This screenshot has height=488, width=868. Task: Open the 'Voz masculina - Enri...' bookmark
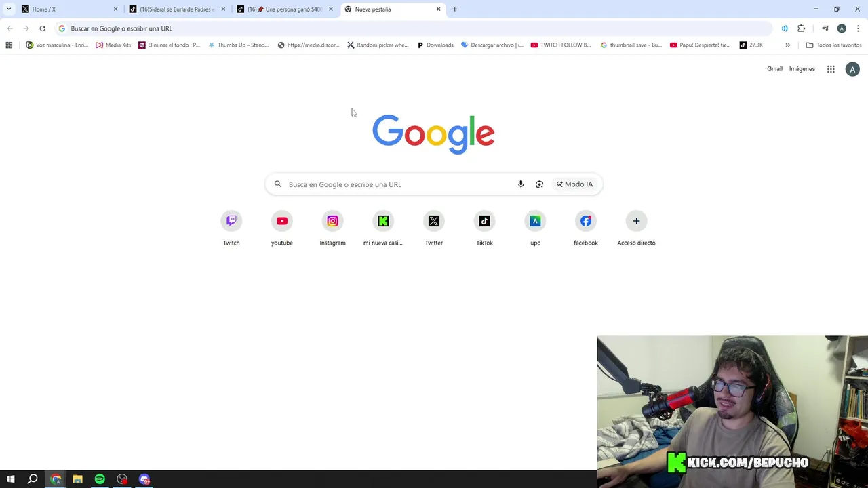point(57,45)
